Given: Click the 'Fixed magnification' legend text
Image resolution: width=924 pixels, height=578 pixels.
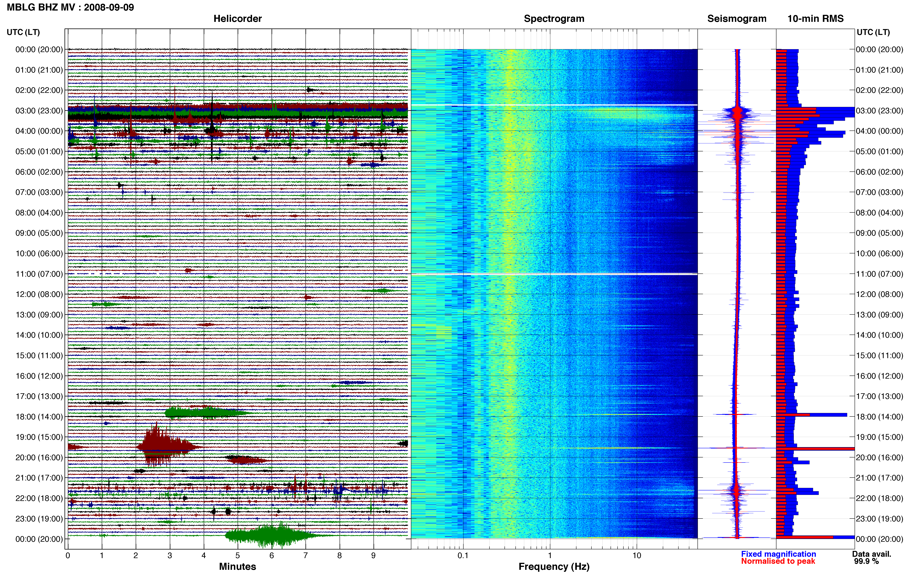Looking at the screenshot, I should 778,554.
